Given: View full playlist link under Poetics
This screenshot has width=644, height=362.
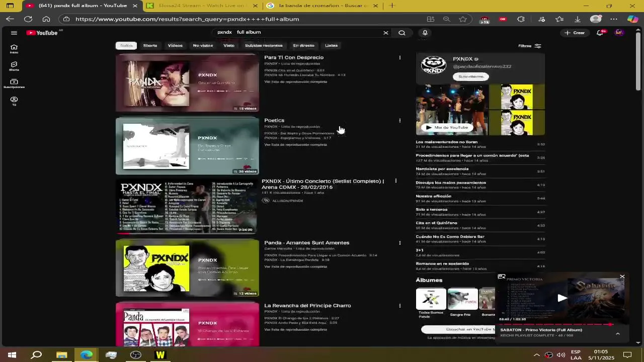Looking at the screenshot, I should [x=296, y=145].
